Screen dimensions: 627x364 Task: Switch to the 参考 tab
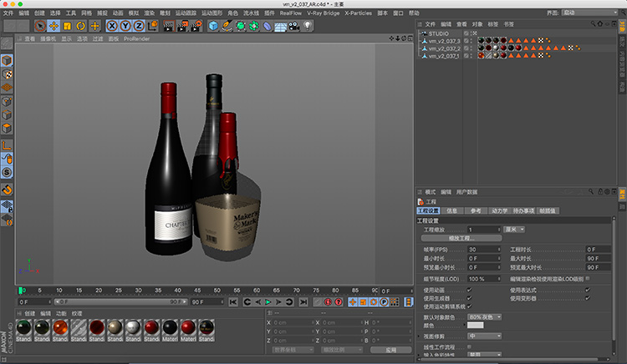pyautogui.click(x=476, y=210)
